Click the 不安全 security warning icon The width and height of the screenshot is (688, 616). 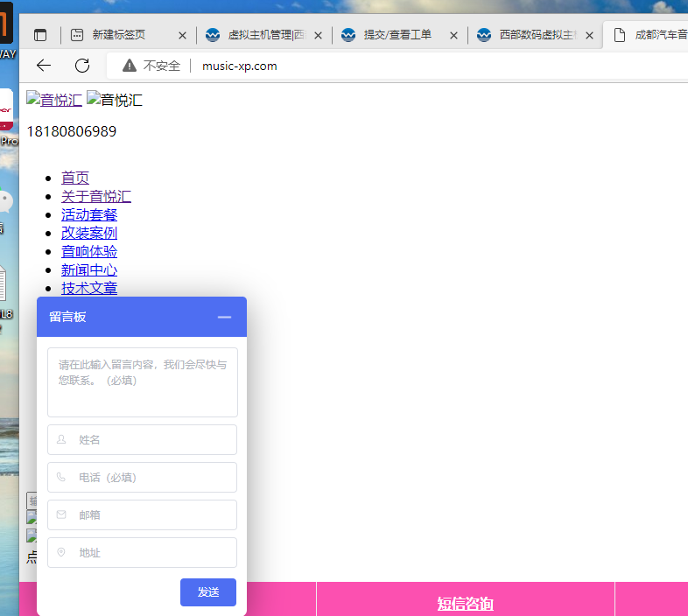click(x=130, y=66)
